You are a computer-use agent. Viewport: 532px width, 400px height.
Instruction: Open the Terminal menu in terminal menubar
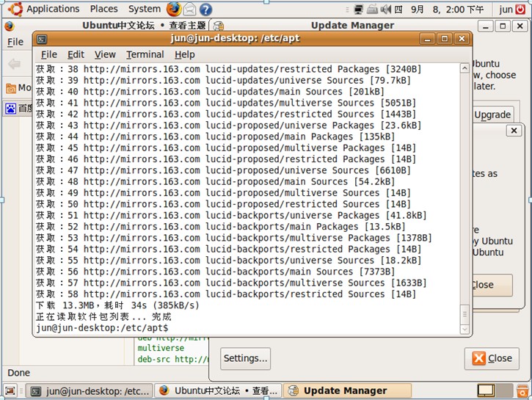point(145,54)
